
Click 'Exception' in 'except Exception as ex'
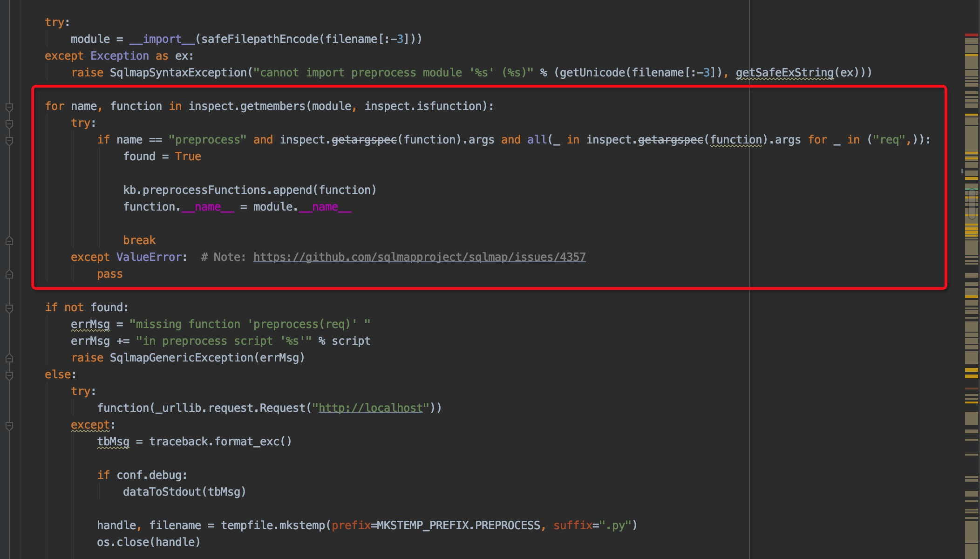120,56
